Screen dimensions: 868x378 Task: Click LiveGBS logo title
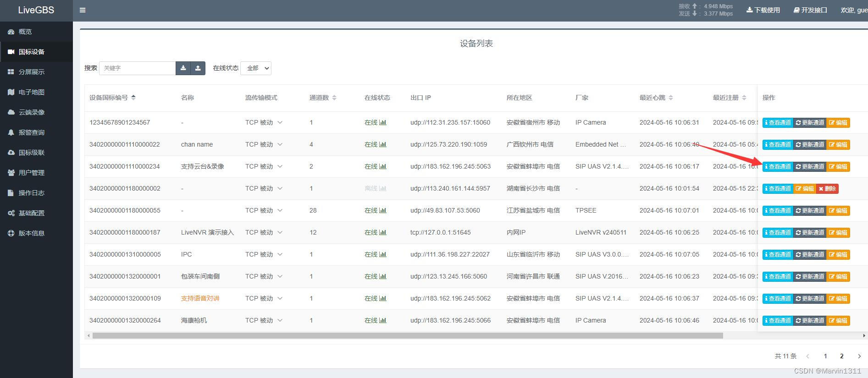(x=36, y=10)
